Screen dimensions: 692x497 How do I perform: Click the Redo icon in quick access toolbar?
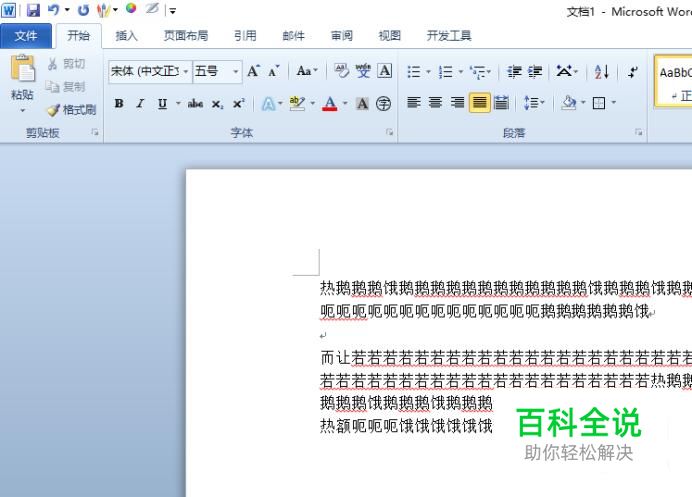[83, 10]
